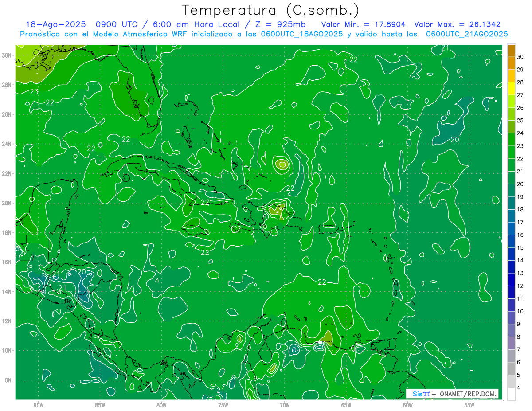
Task: Click the number 17 in the color legend
Action: pyautogui.click(x=520, y=222)
